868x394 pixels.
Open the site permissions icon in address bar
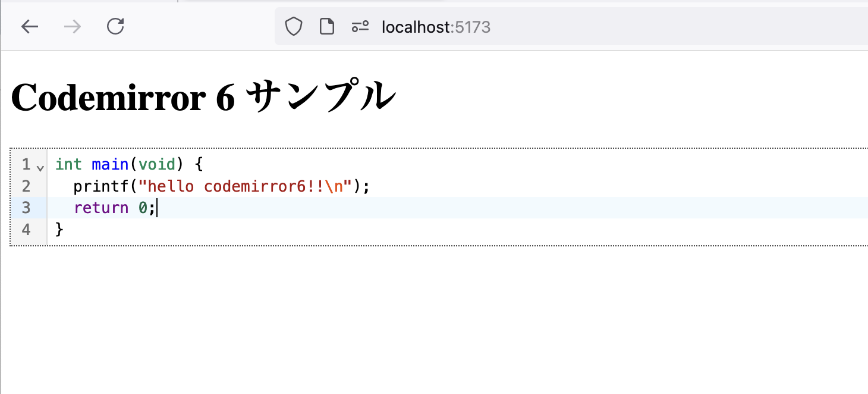tap(360, 27)
